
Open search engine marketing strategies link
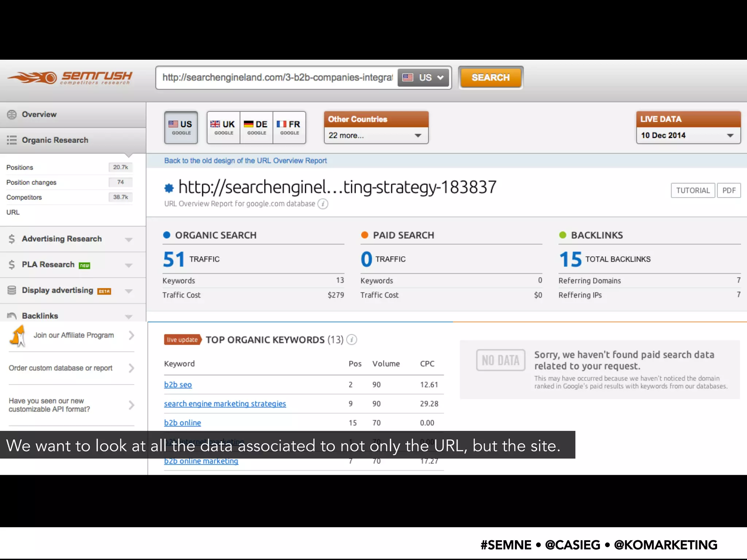[225, 404]
